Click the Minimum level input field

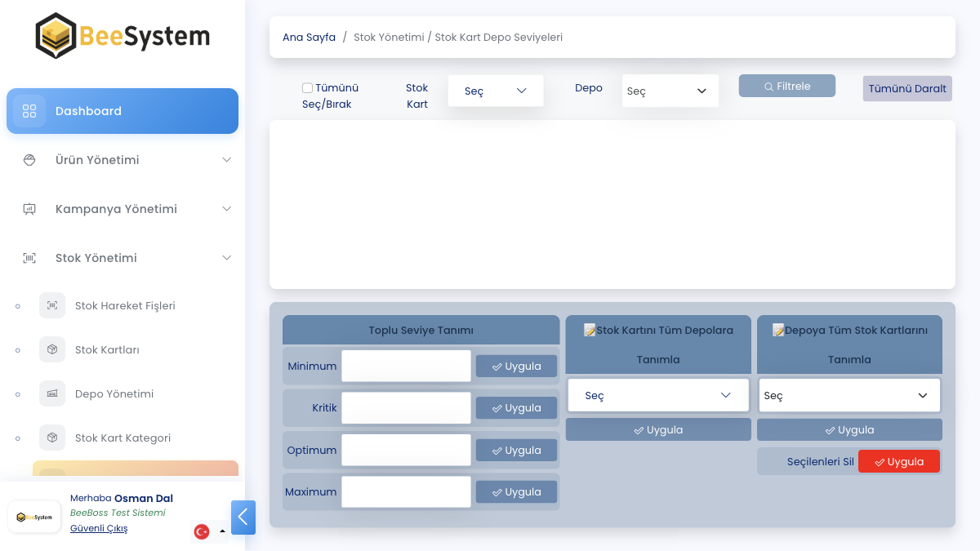(x=406, y=366)
